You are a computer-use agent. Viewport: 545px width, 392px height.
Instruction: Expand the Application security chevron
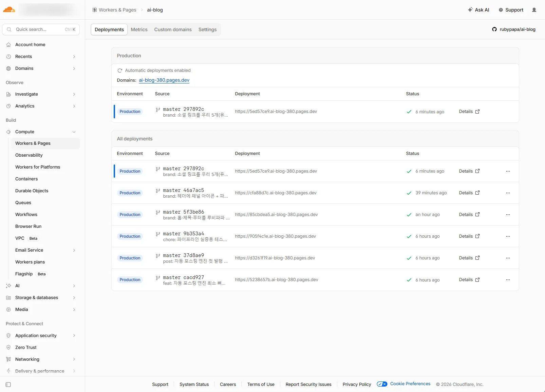coord(74,336)
